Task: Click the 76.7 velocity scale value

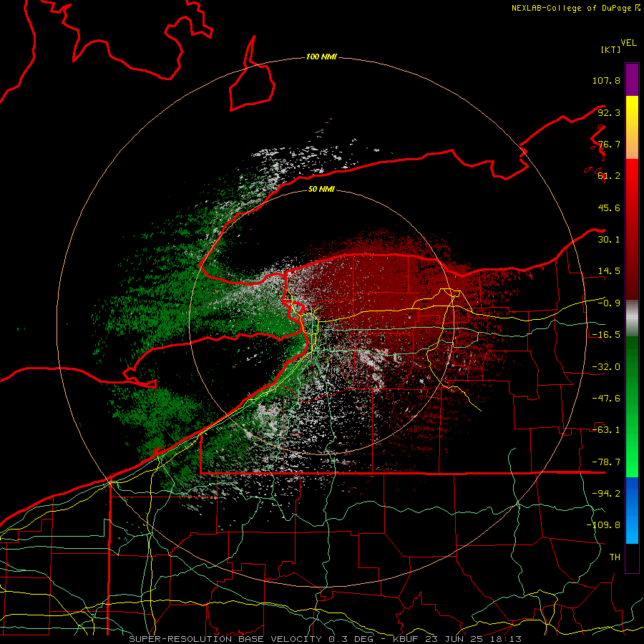Action: click(x=609, y=144)
